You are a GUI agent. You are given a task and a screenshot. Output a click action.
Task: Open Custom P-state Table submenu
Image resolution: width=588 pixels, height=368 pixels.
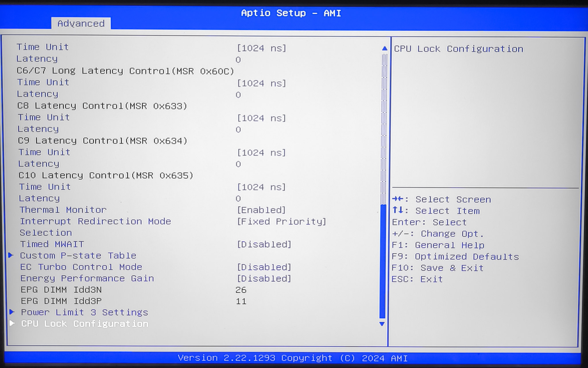point(78,256)
